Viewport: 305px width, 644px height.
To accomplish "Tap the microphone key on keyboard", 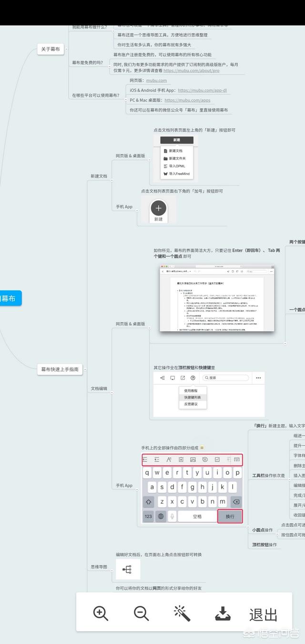I will [x=172, y=516].
